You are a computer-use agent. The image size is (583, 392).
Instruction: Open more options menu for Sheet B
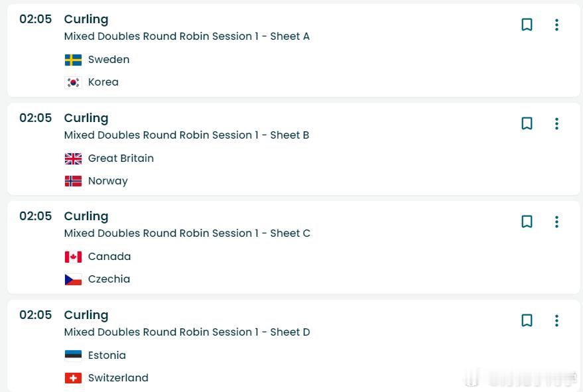[556, 123]
